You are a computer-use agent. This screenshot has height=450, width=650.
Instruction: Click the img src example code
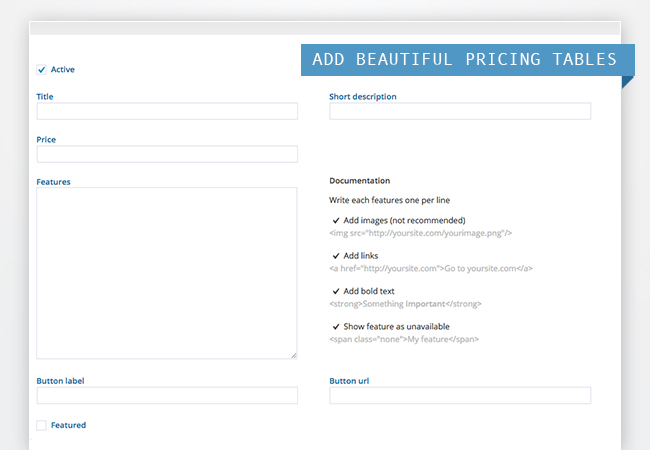pyautogui.click(x=420, y=233)
